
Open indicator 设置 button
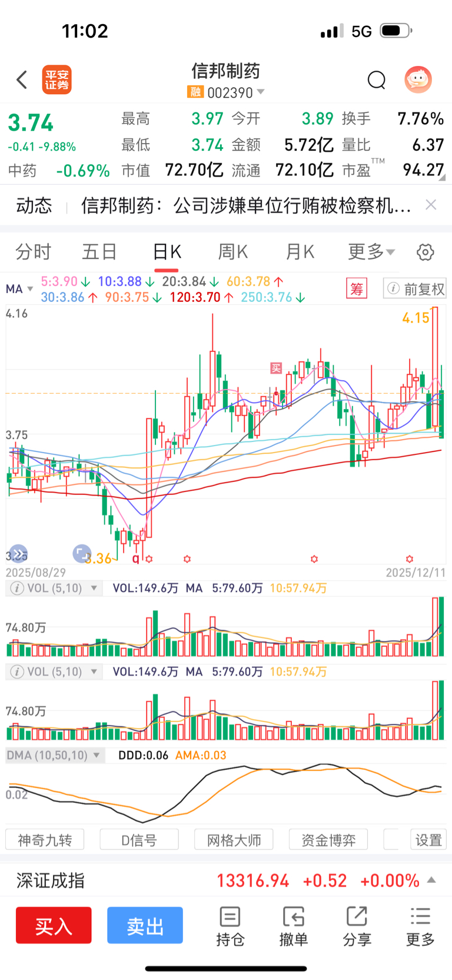[428, 840]
